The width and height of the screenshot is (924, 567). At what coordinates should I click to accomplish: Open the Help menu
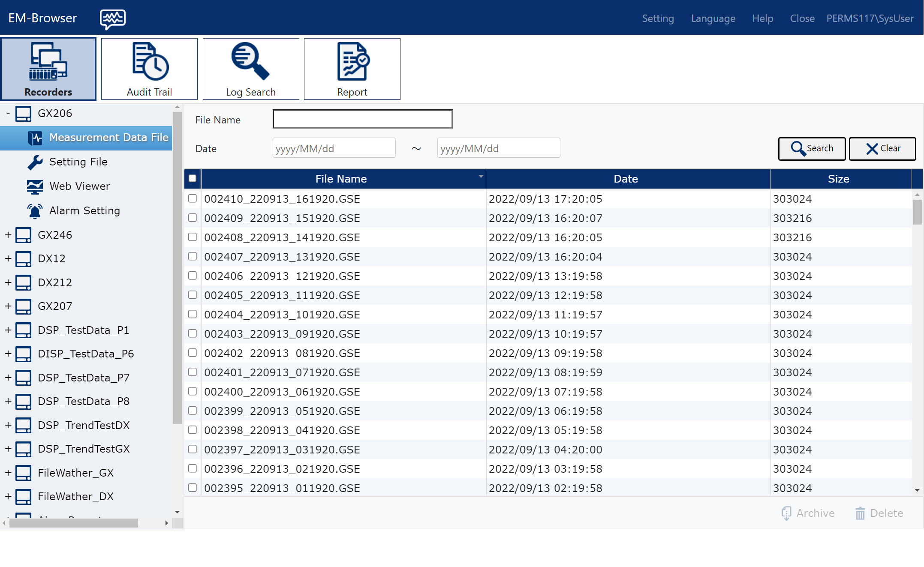click(762, 18)
